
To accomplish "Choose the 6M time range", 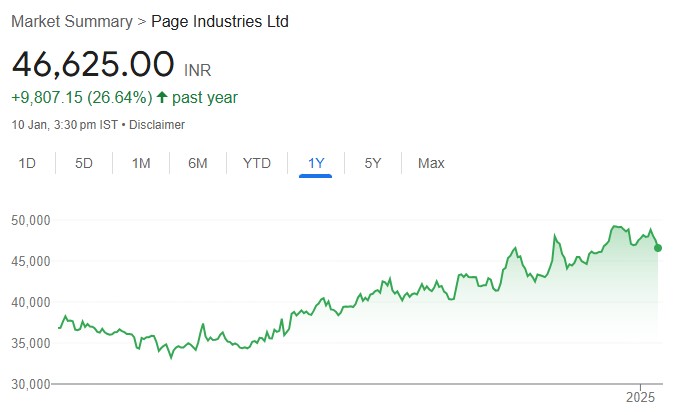I will [x=198, y=163].
